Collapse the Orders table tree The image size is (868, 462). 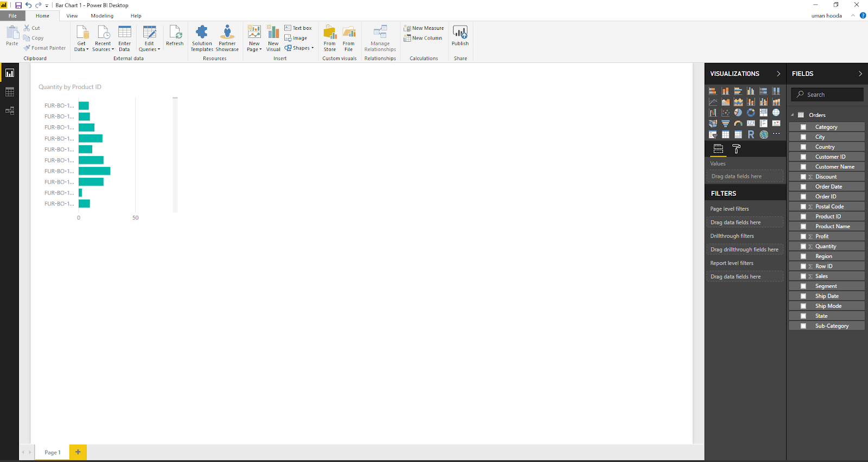coord(792,115)
